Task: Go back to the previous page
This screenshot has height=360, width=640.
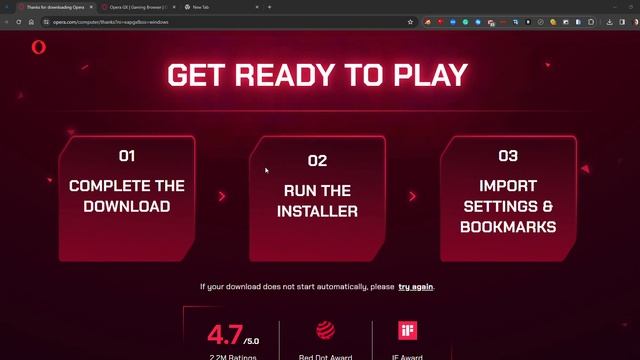Action: tap(7, 22)
